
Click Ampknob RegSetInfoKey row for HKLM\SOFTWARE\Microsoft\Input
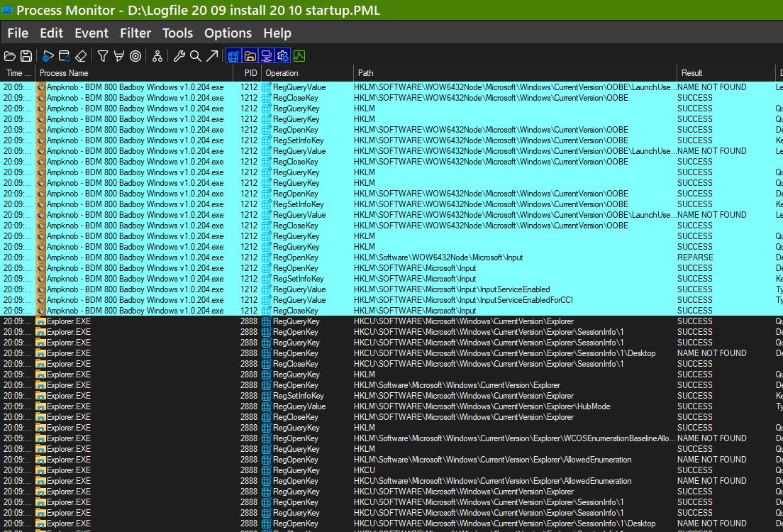pyautogui.click(x=391, y=279)
